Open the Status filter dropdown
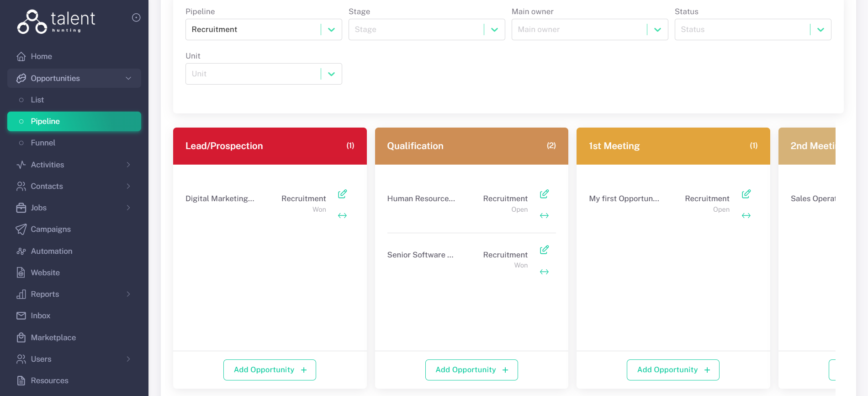 [x=752, y=30]
